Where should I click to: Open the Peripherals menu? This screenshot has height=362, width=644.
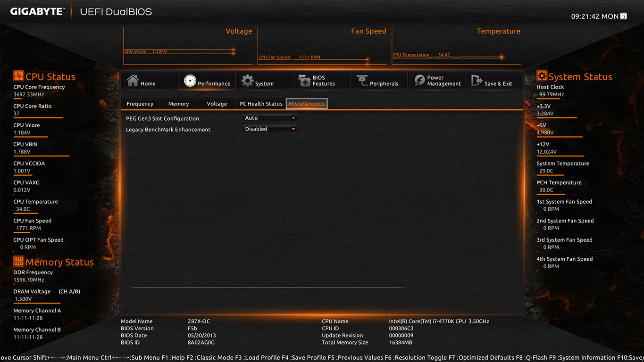click(x=379, y=81)
